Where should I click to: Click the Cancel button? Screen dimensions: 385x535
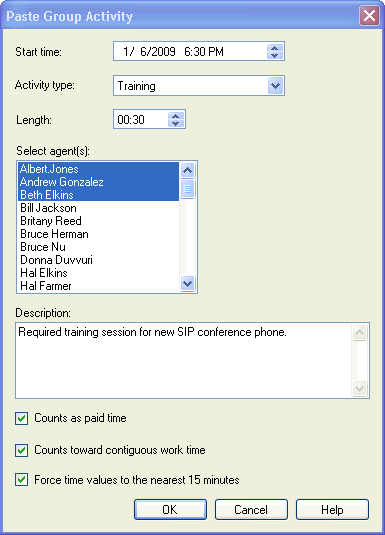(x=251, y=509)
